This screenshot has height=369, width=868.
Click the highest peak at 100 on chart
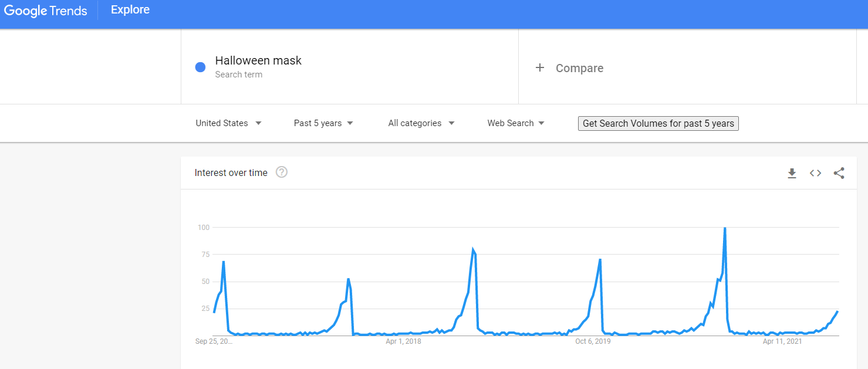[x=725, y=228]
